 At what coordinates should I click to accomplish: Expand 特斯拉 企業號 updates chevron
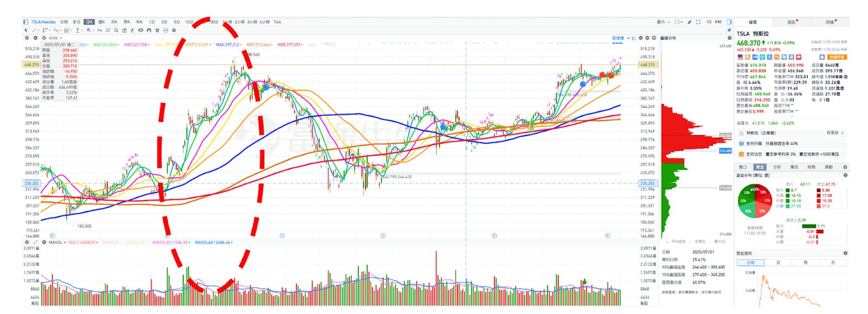tap(843, 133)
